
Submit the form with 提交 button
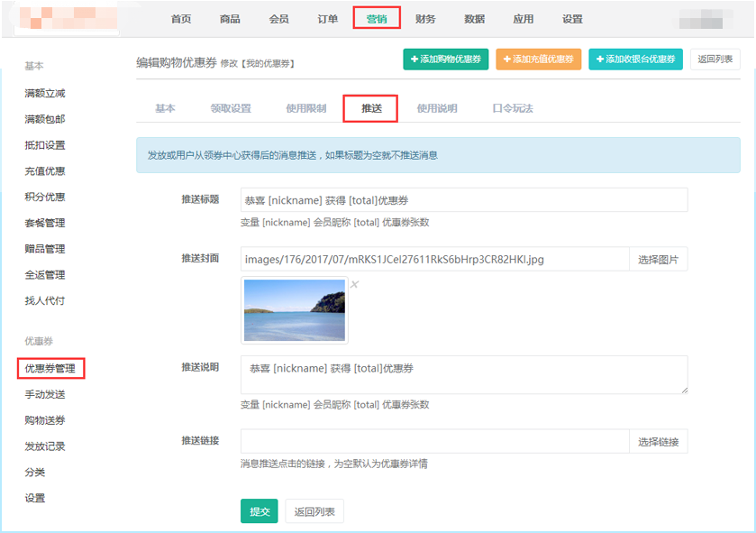coord(260,511)
